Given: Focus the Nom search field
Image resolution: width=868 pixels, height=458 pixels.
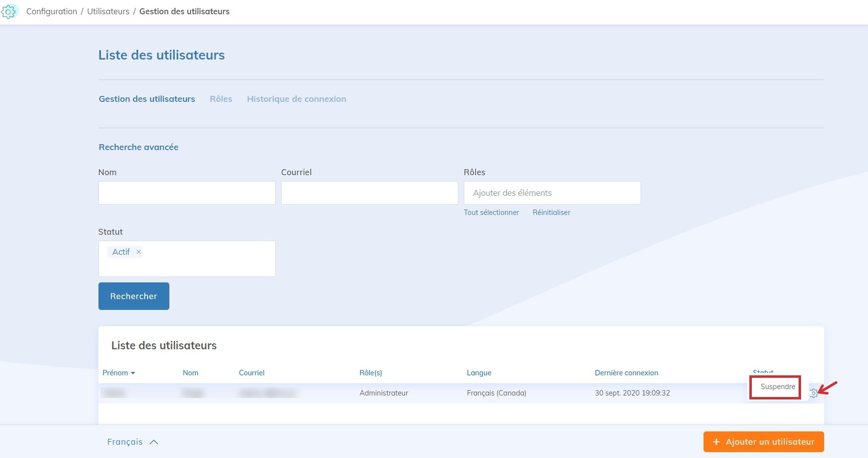Looking at the screenshot, I should (x=187, y=193).
